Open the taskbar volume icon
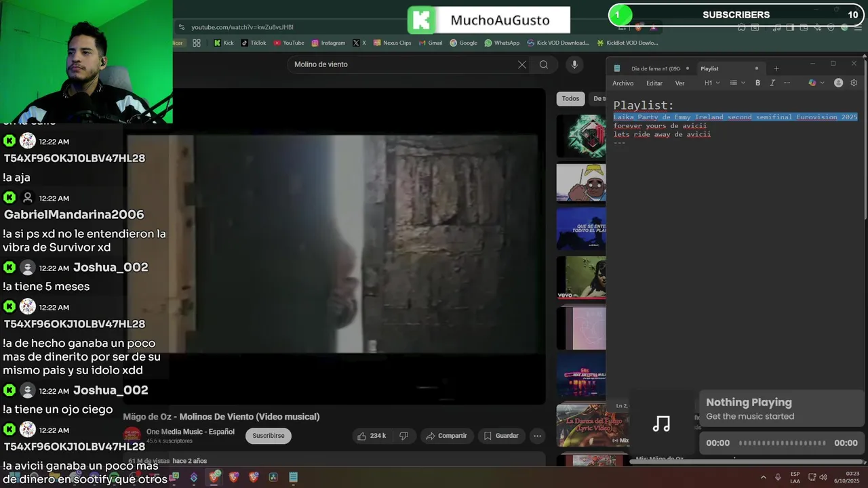The width and height of the screenshot is (868, 488). [823, 477]
